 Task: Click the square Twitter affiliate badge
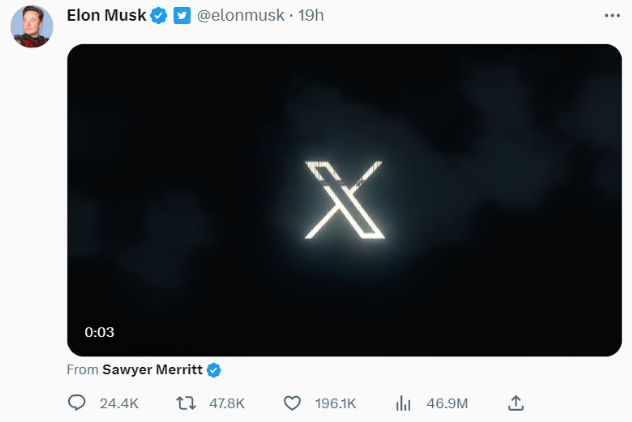[182, 16]
